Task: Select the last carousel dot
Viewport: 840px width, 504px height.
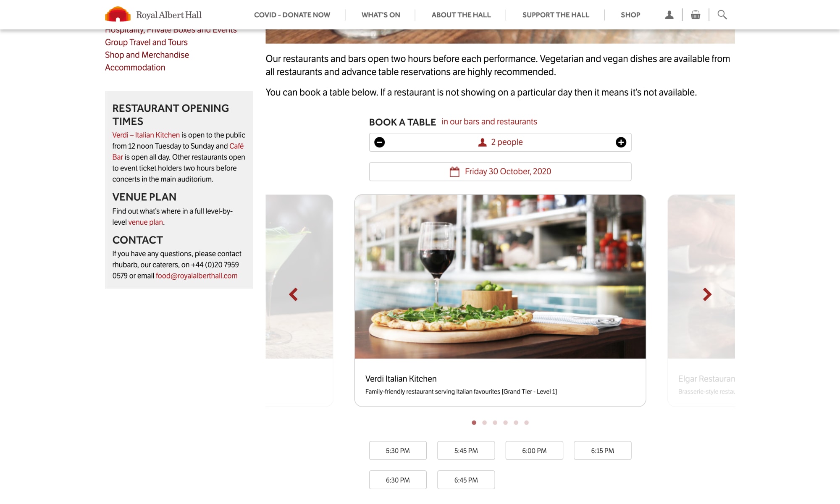Action: coord(526,423)
